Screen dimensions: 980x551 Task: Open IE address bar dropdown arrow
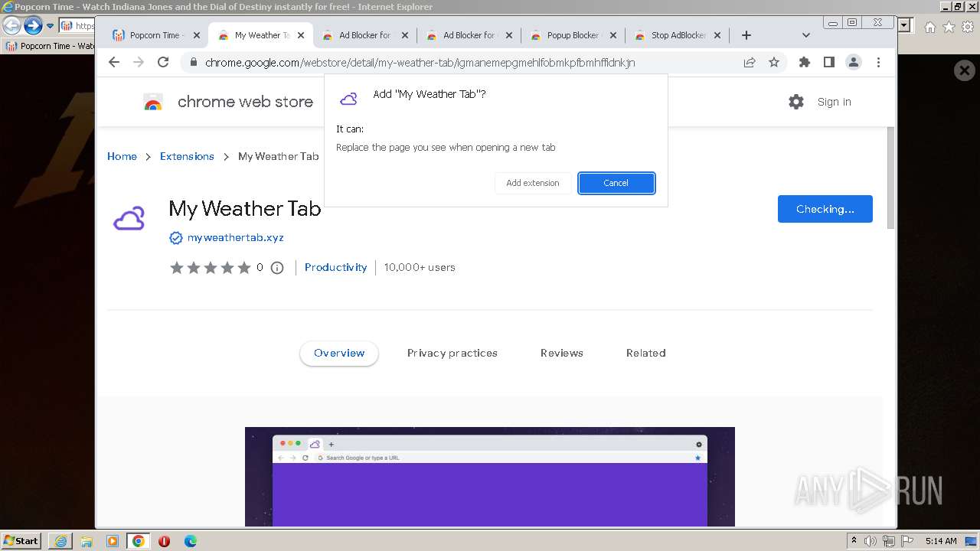click(904, 25)
